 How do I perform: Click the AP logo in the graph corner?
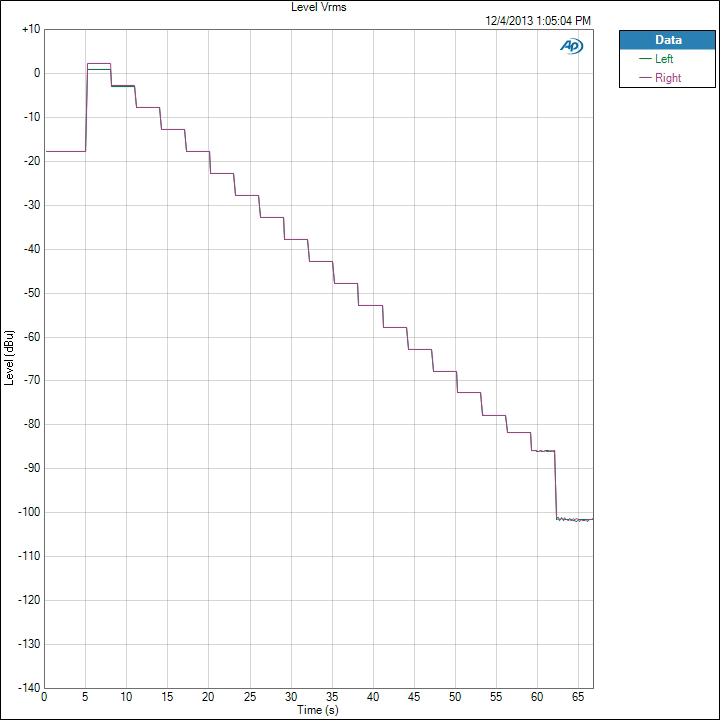pyautogui.click(x=572, y=46)
